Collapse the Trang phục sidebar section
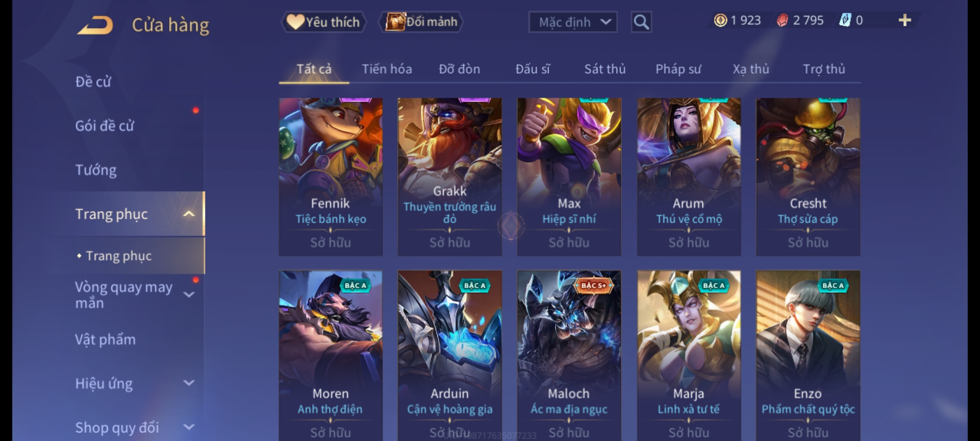This screenshot has height=441, width=980. pos(189,214)
